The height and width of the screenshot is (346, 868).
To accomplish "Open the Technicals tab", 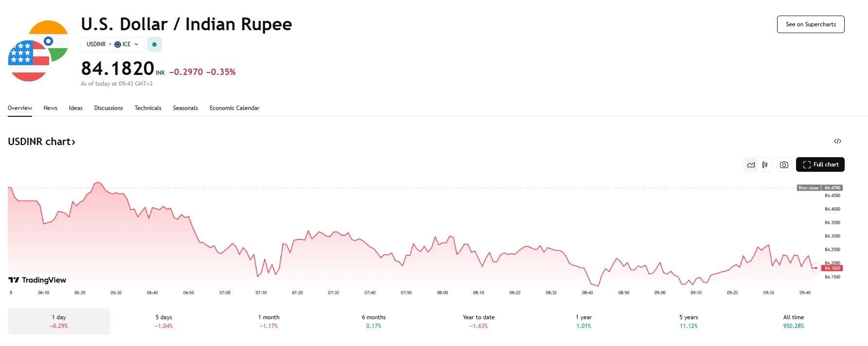I will [148, 108].
